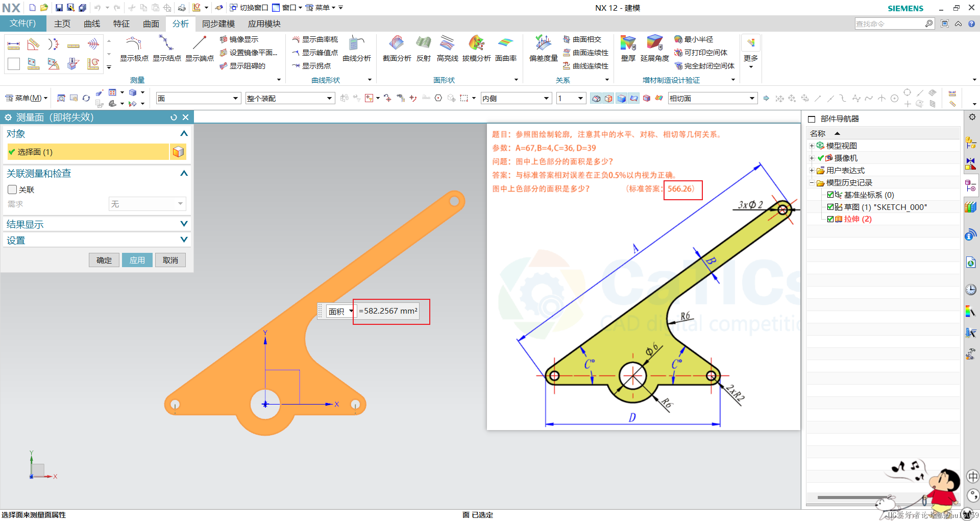Click 切换窗口 in the title bar
This screenshot has width=980, height=521.
click(x=249, y=8)
